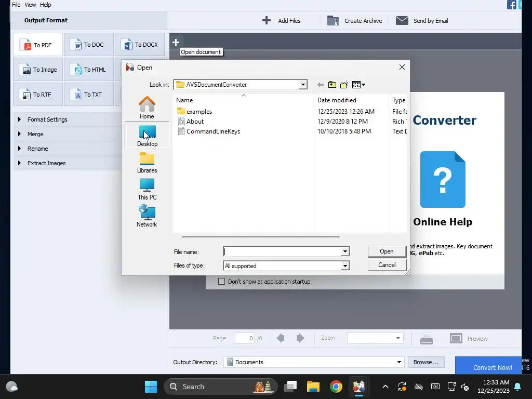Viewport: 532px width, 399px height.
Task: Click the Online Help question mark icon
Action: [x=443, y=179]
